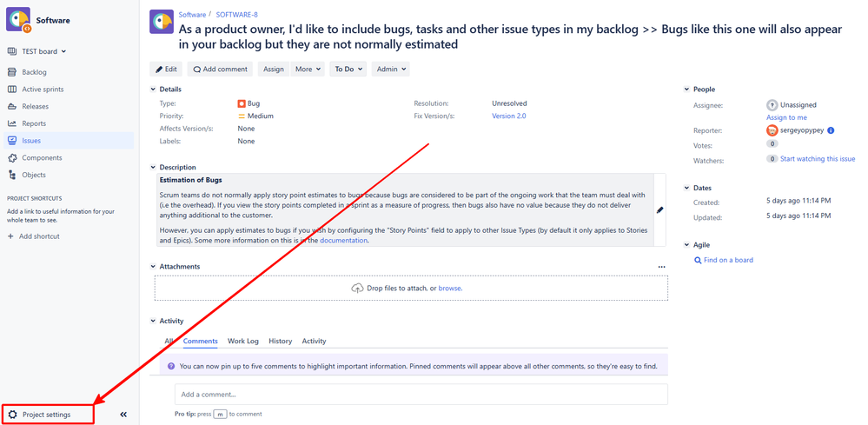Viewport: 868px width, 425px height.
Task: Click the Project settings gear icon
Action: [x=13, y=415]
